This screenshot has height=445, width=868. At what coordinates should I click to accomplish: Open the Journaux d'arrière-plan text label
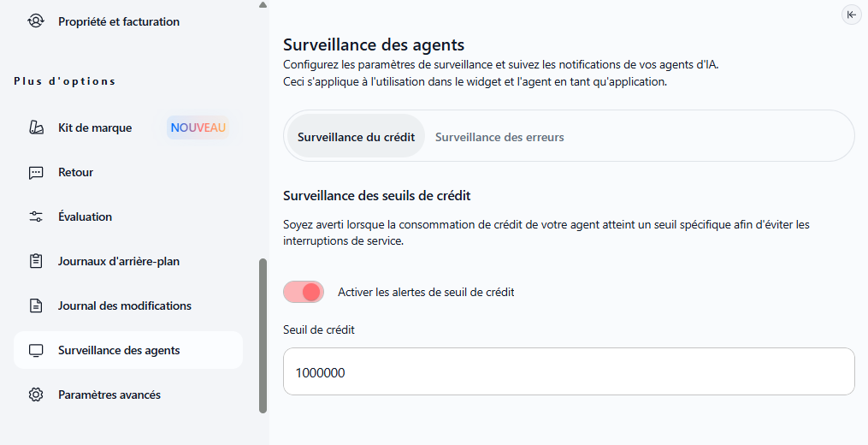pos(119,261)
